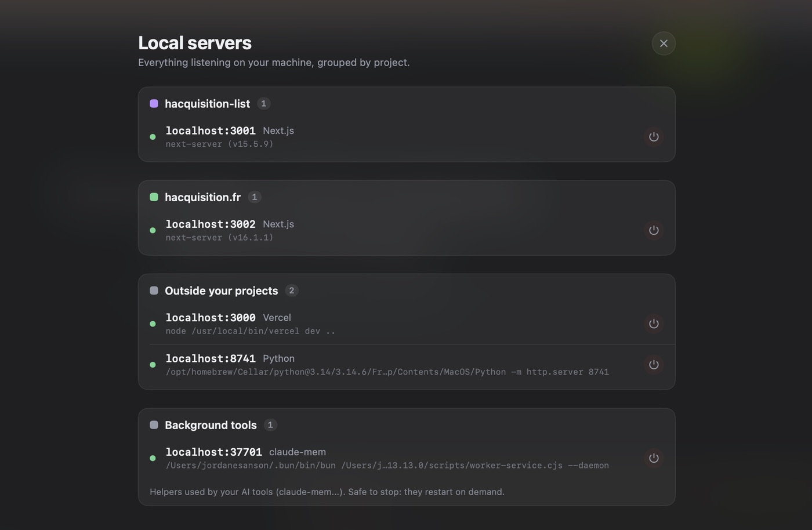Open localhost:8741 link

pyautogui.click(x=211, y=359)
